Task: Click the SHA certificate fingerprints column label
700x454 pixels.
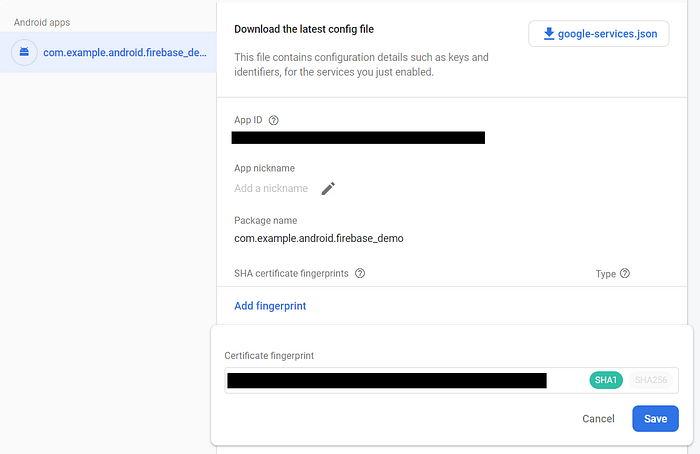Action: [291, 273]
